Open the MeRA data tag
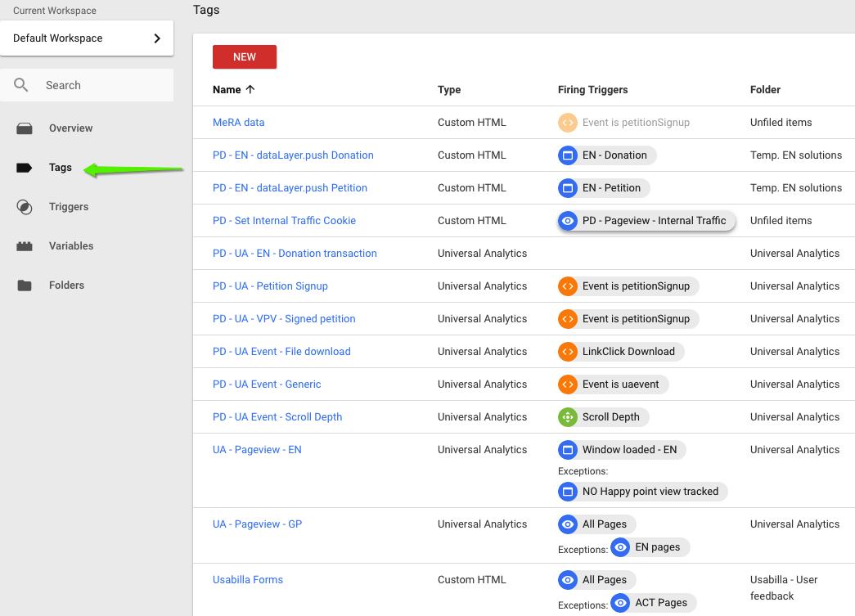 238,123
